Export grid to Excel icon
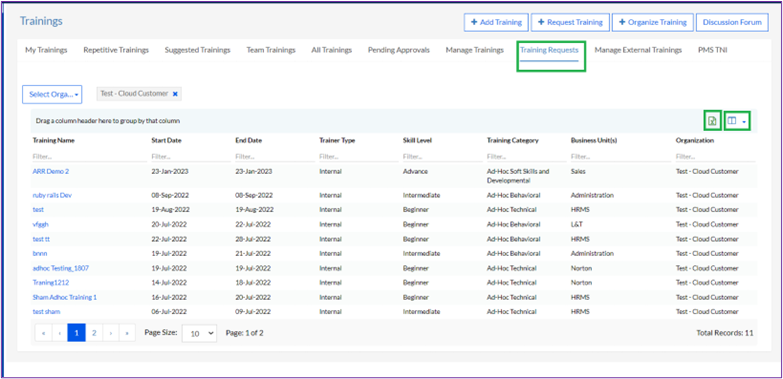Image resolution: width=783 pixels, height=379 pixels. [713, 120]
